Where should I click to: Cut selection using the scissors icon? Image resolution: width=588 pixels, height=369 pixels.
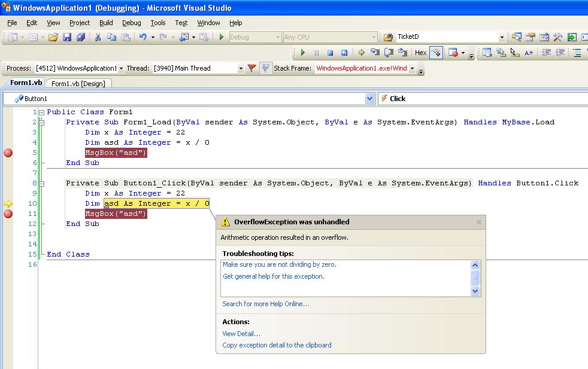pyautogui.click(x=98, y=37)
